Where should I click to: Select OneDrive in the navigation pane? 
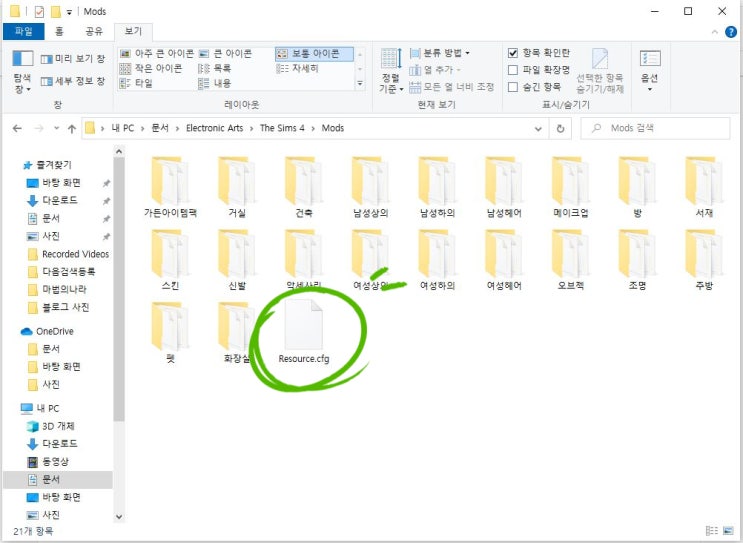tap(47, 331)
